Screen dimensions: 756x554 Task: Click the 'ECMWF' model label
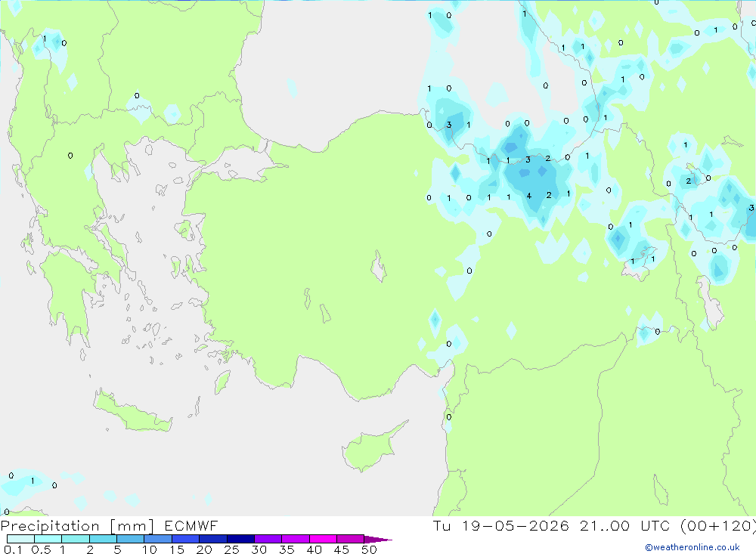[x=191, y=525]
